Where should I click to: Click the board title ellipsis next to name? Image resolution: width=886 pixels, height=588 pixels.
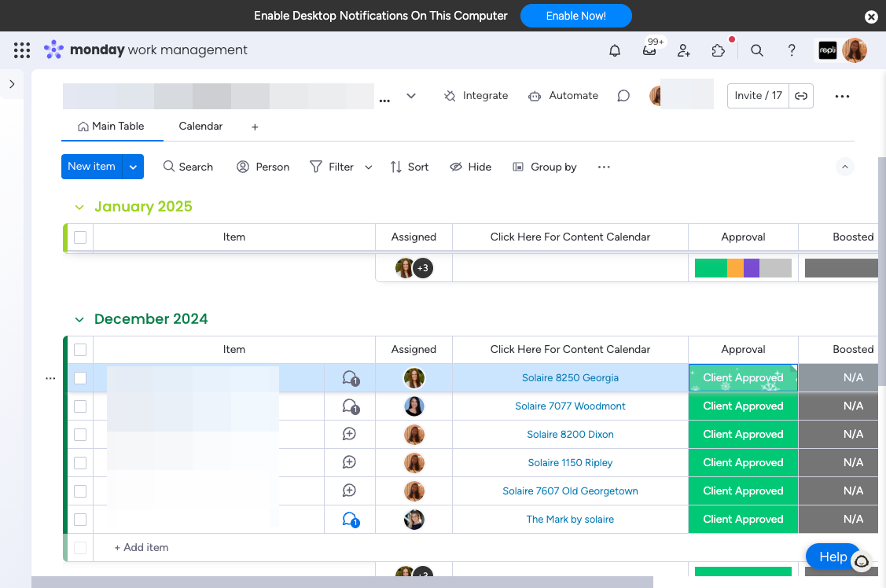[384, 101]
